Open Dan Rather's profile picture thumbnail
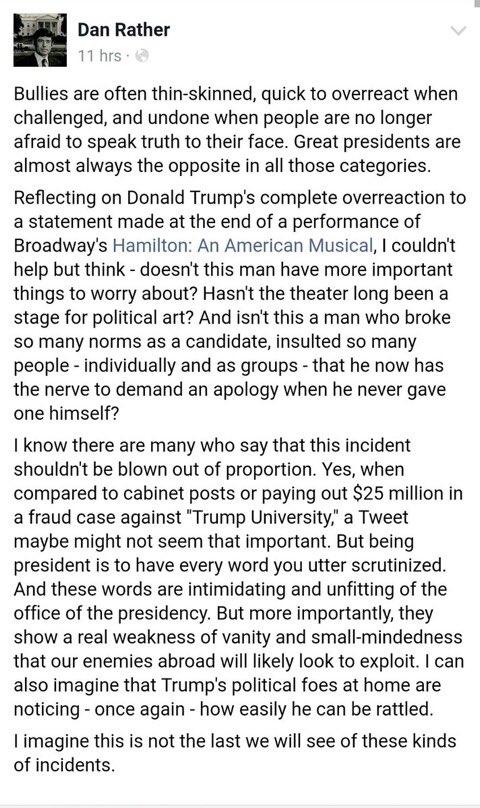This screenshot has height=808, width=480. pyautogui.click(x=40, y=40)
